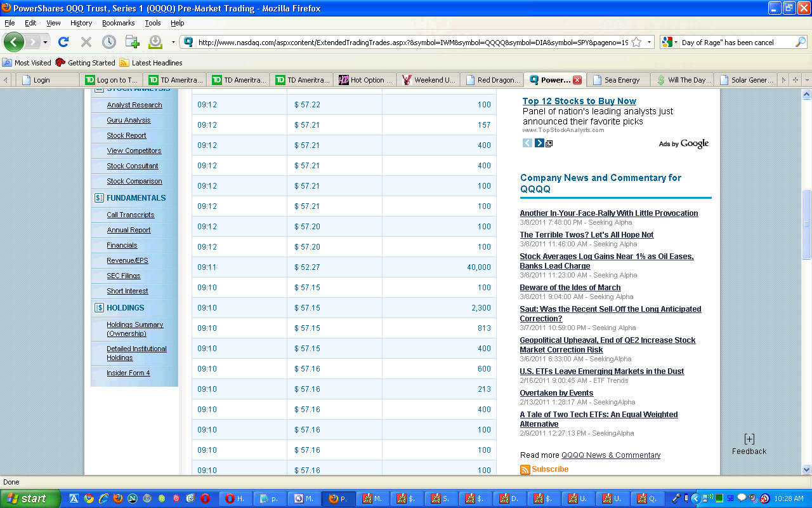
Task: Open the address bar URL history dropdown
Action: tap(650, 43)
